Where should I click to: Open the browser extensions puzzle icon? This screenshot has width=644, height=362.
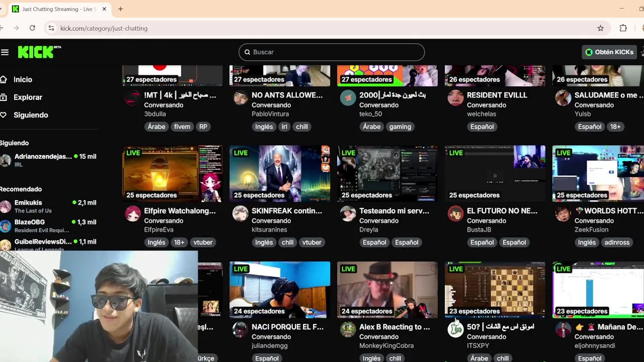tap(623, 28)
